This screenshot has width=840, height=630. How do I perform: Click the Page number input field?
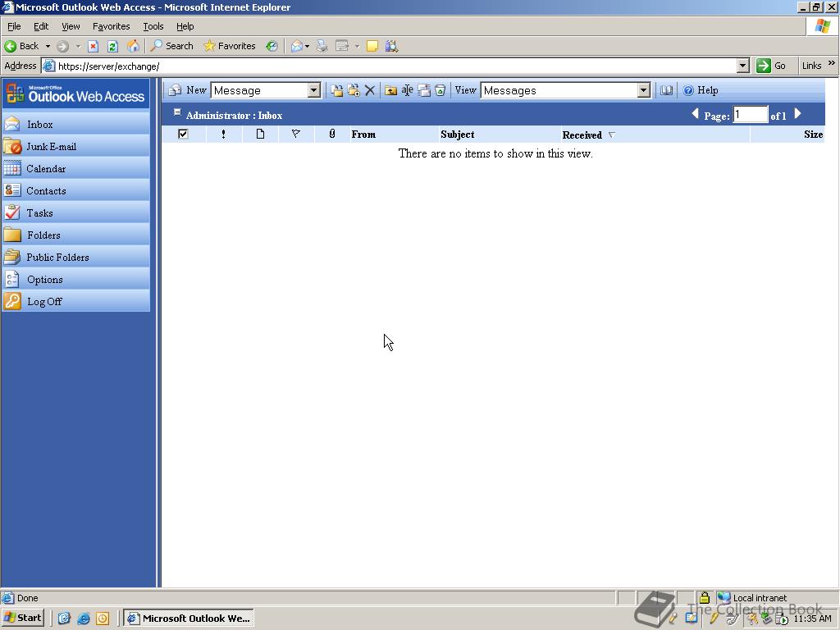(751, 115)
